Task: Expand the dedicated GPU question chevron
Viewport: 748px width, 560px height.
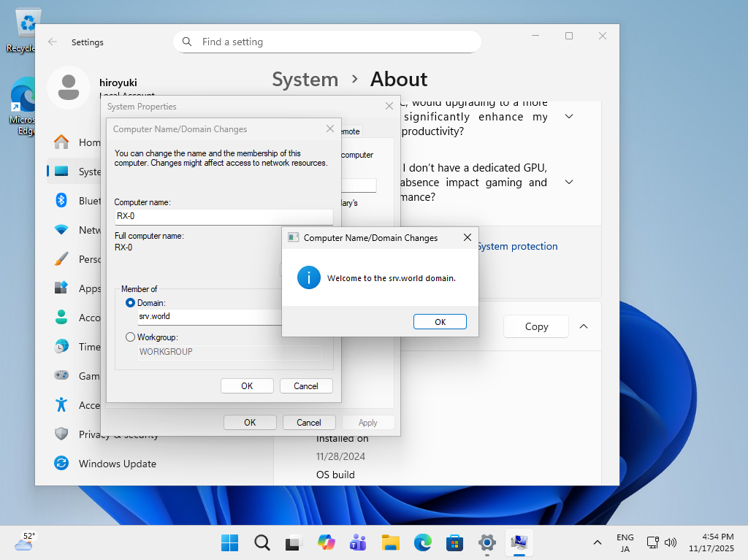Action: [x=569, y=182]
